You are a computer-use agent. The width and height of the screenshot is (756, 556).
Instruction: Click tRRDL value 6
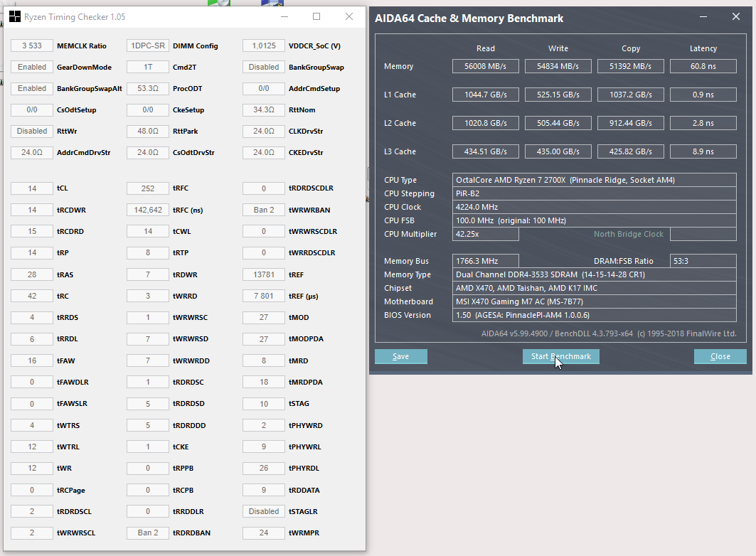coord(32,339)
